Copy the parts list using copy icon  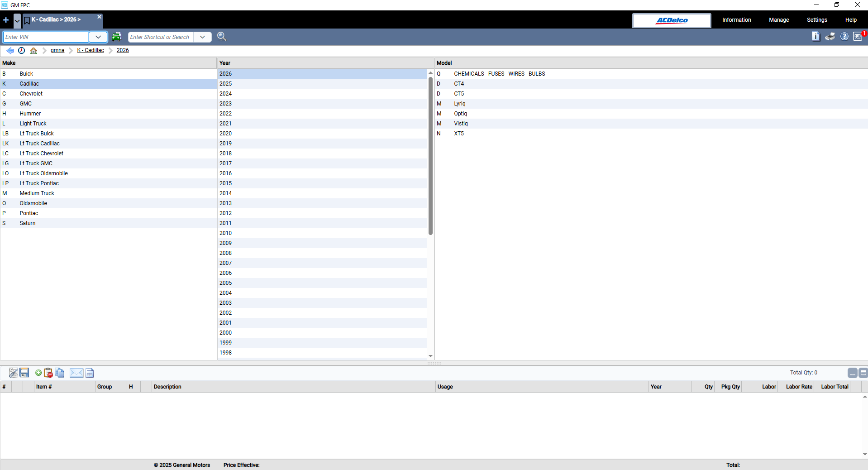pyautogui.click(x=60, y=373)
